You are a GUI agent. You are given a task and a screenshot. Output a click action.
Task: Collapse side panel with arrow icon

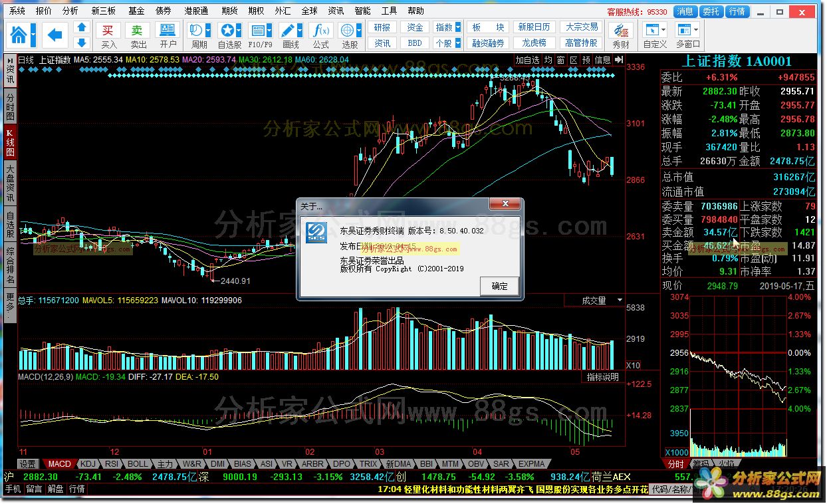click(619, 60)
